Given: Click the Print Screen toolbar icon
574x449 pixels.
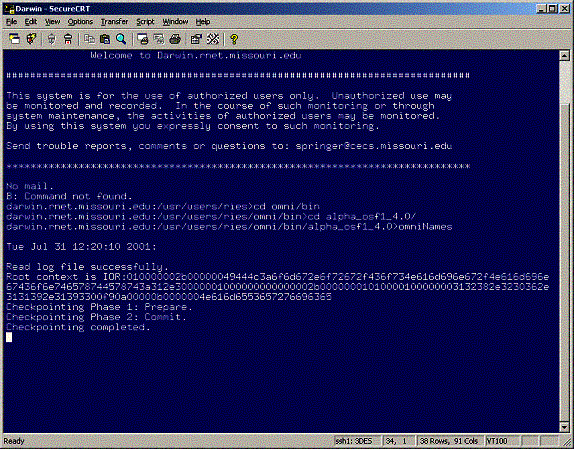Looking at the screenshot, I should click(143, 39).
